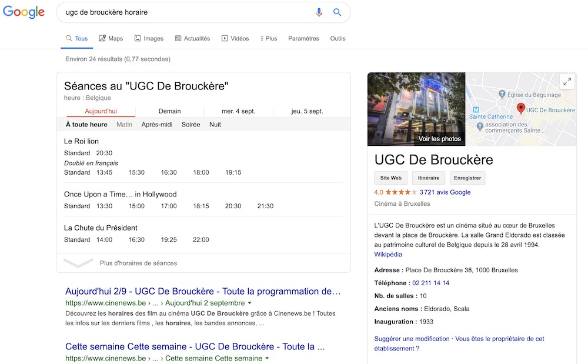
Task: Click the association des commerçants map marker
Action: coord(480,126)
